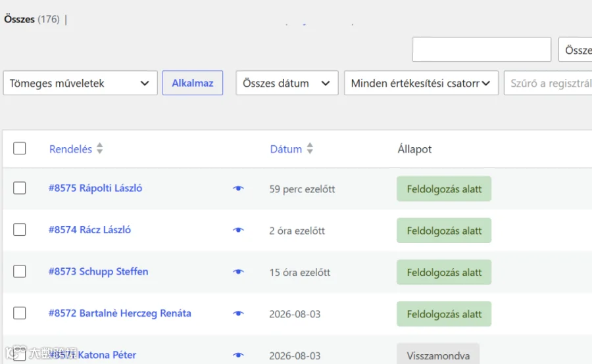
Task: Click the 2026-08-03 date of order #8572
Action: [x=295, y=314]
